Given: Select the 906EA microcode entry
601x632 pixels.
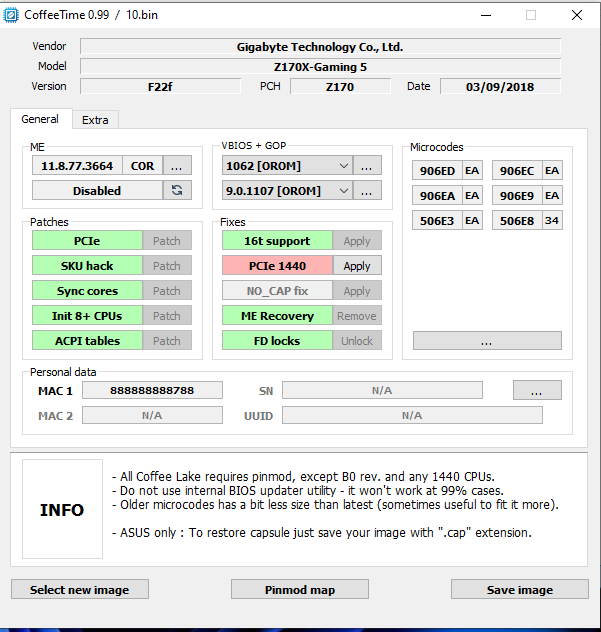Looking at the screenshot, I should [437, 195].
